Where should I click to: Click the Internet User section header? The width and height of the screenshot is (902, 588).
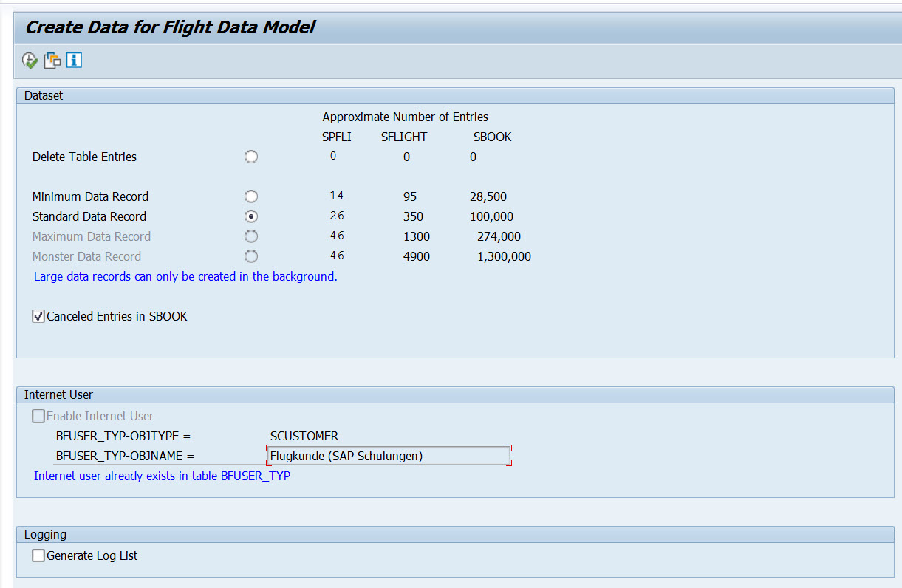coord(51,394)
